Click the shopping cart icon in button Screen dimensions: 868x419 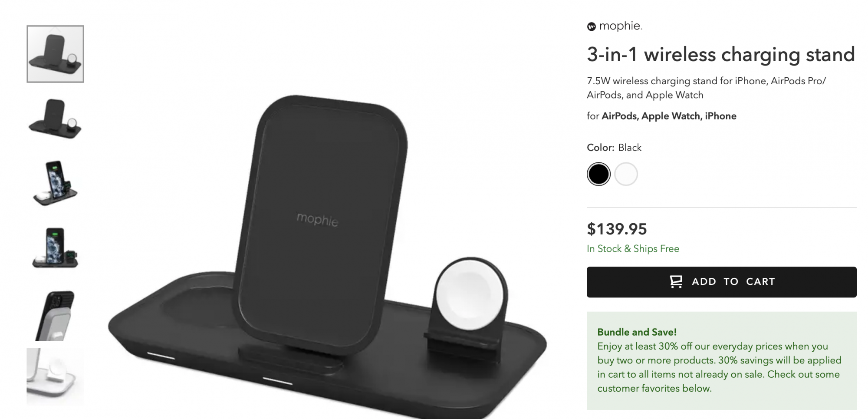click(676, 282)
